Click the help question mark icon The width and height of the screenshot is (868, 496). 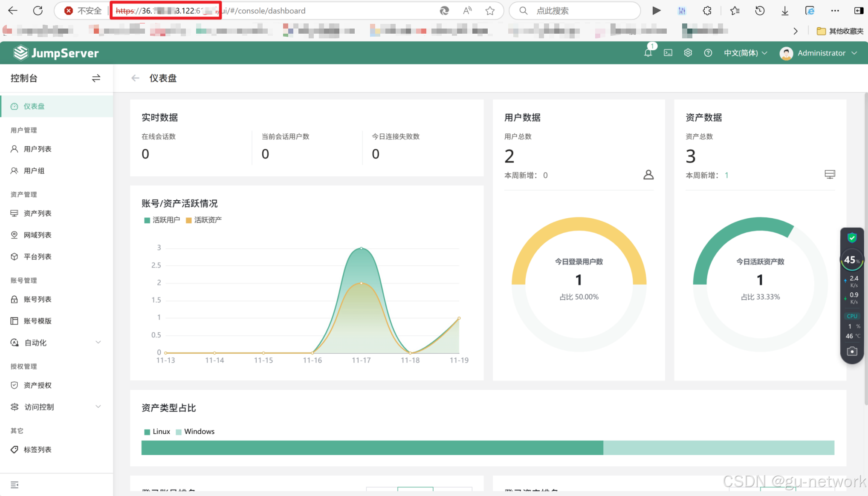click(x=708, y=53)
